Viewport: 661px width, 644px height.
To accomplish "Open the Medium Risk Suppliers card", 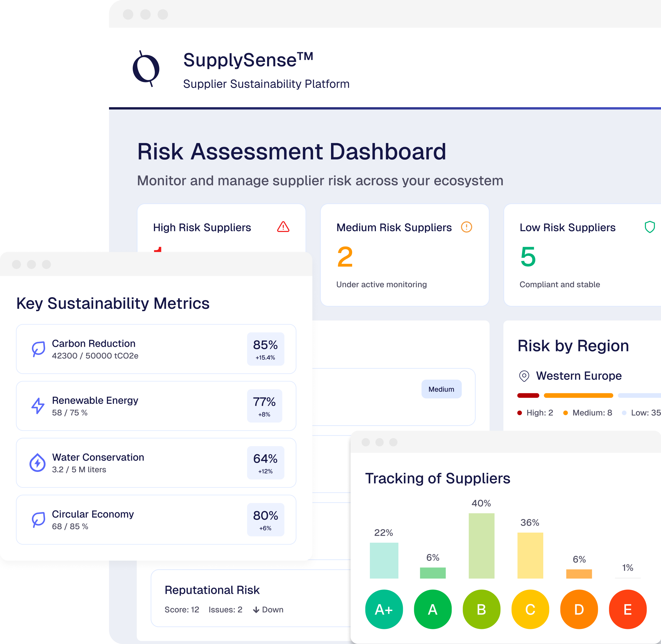I will 405,255.
